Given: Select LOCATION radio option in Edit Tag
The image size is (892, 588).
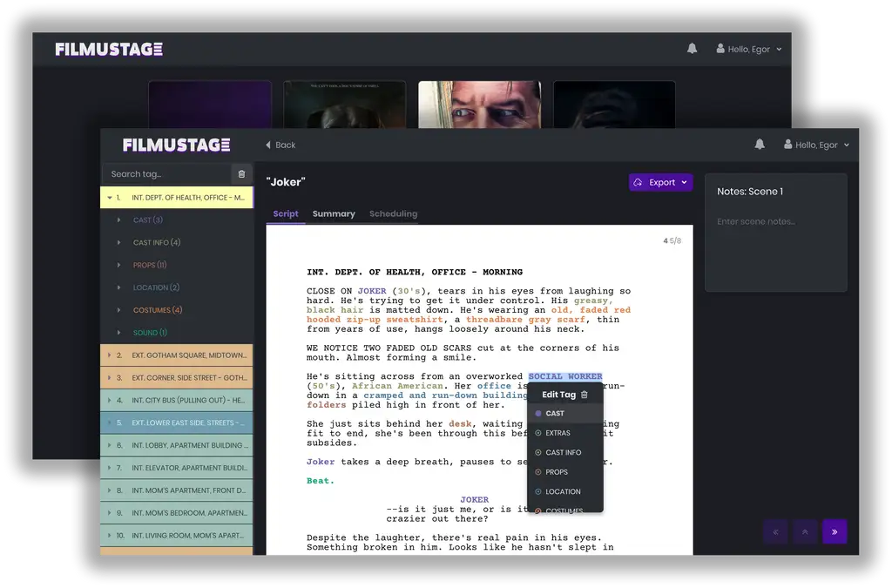Looking at the screenshot, I should [538, 491].
